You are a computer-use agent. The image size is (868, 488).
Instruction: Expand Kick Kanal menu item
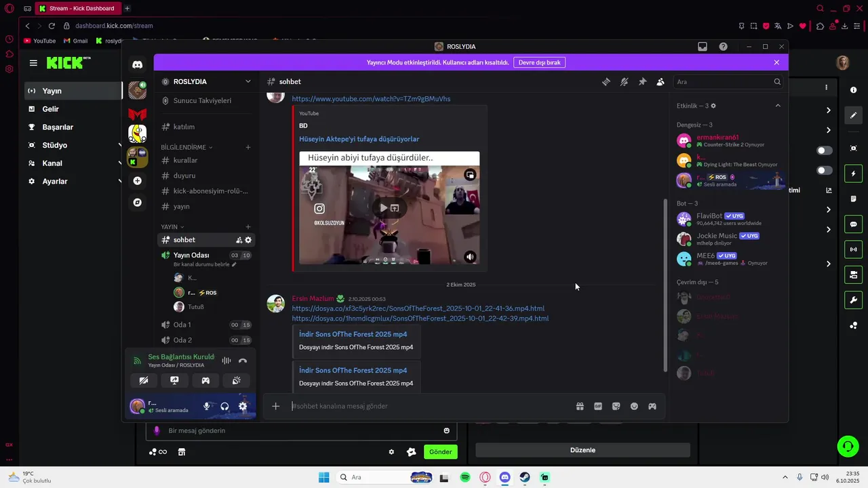(73, 163)
